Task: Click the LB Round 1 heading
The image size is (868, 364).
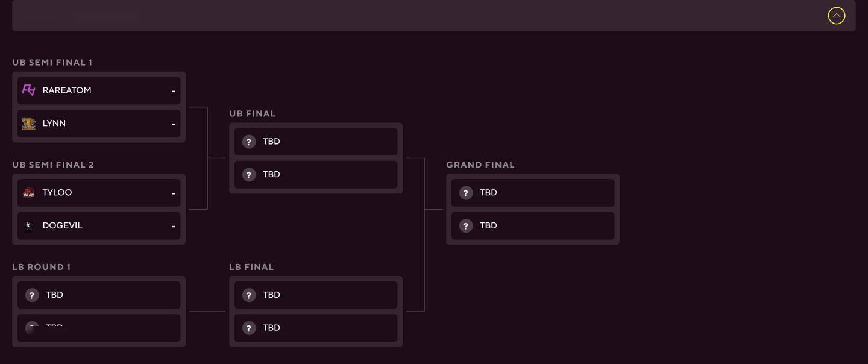Action: coord(42,268)
